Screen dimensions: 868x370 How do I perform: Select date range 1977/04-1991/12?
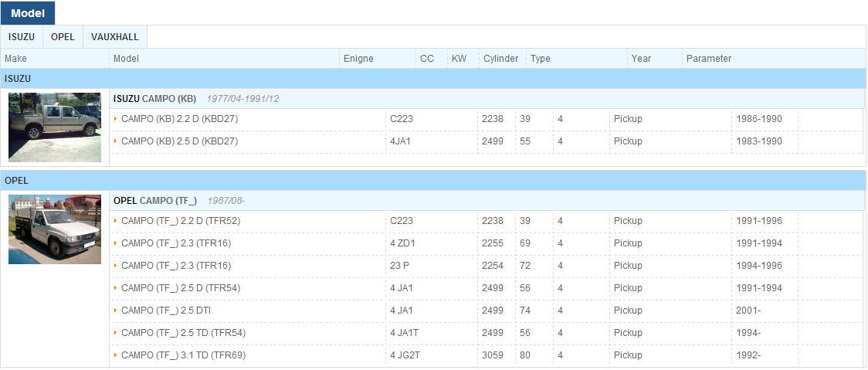(242, 99)
